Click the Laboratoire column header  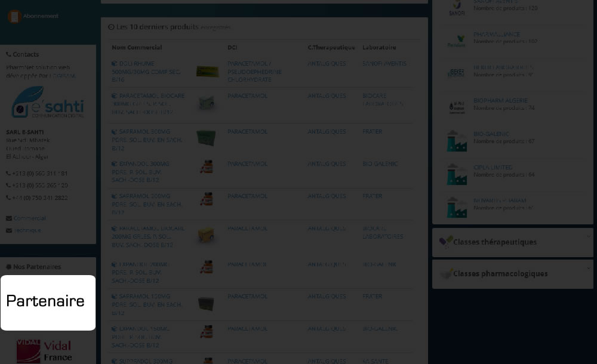pos(379,47)
